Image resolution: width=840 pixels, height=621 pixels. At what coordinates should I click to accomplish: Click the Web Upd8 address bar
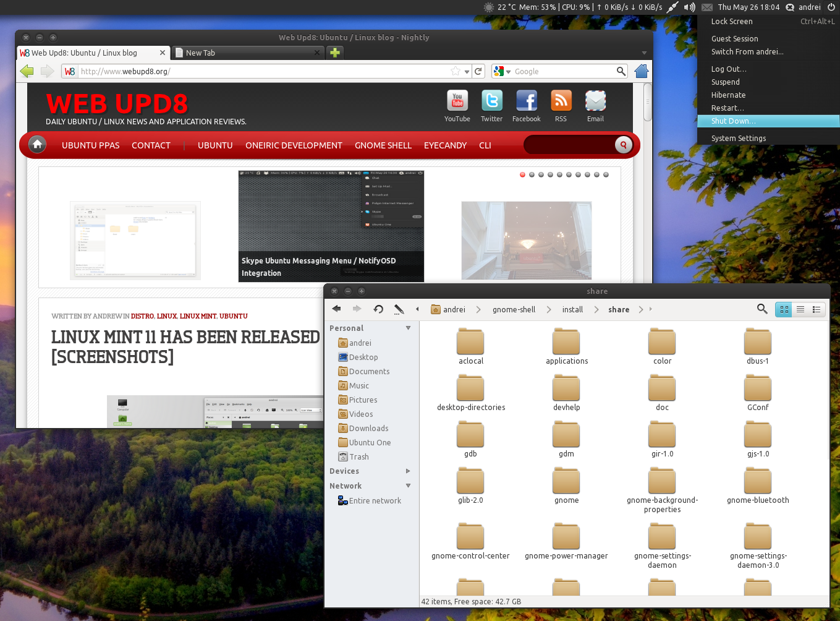point(266,71)
